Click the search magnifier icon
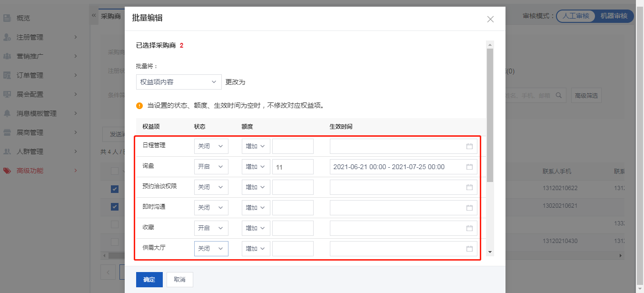 tap(559, 95)
